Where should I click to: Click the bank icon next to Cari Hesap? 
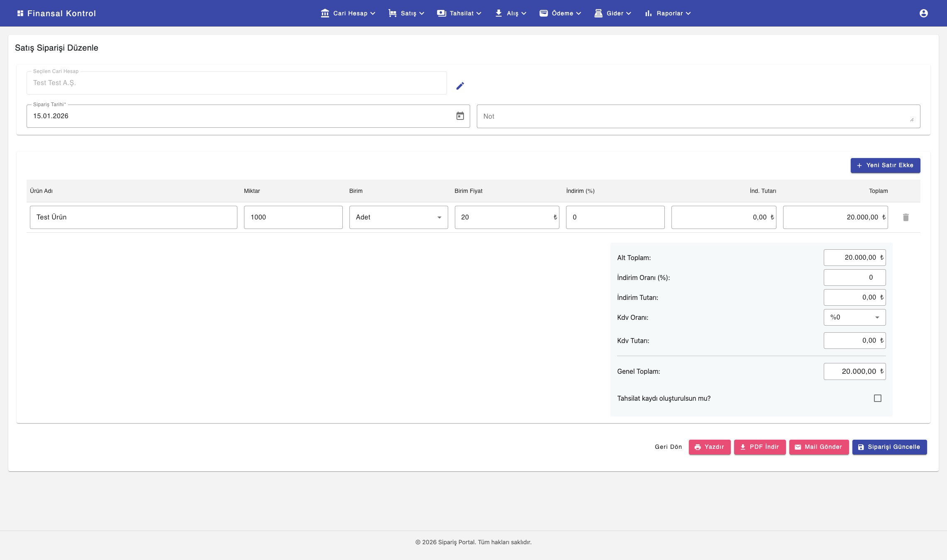pyautogui.click(x=325, y=13)
